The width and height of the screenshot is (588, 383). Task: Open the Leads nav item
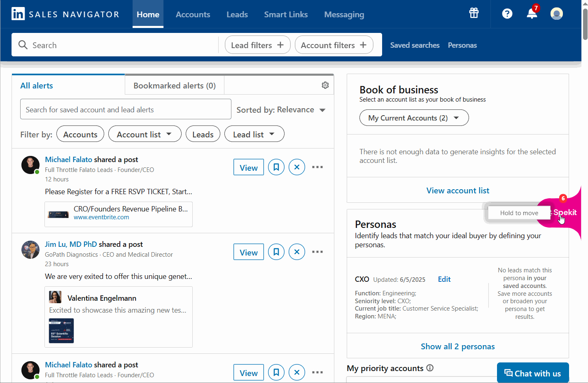point(237,14)
